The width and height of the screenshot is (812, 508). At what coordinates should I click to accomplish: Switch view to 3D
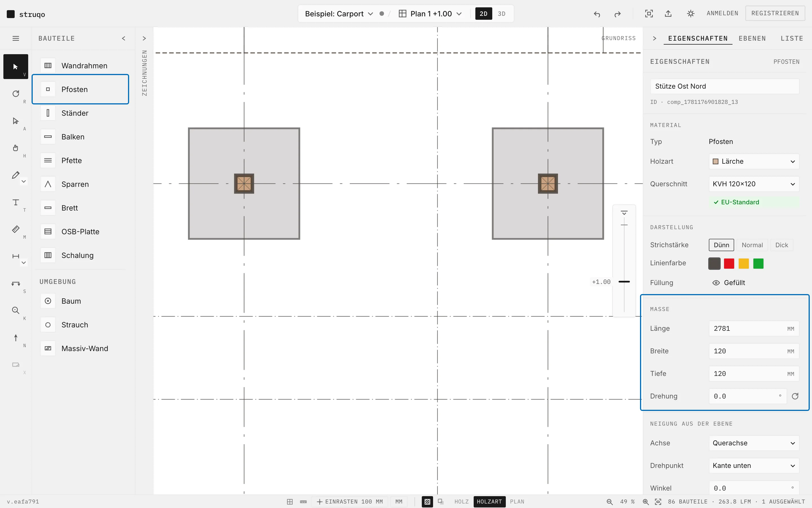502,14
